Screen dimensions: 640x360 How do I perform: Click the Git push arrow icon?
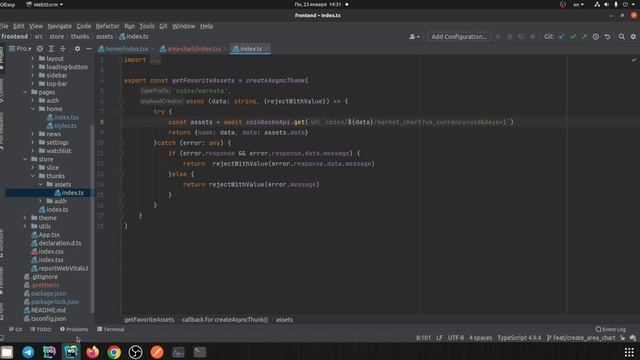click(584, 37)
